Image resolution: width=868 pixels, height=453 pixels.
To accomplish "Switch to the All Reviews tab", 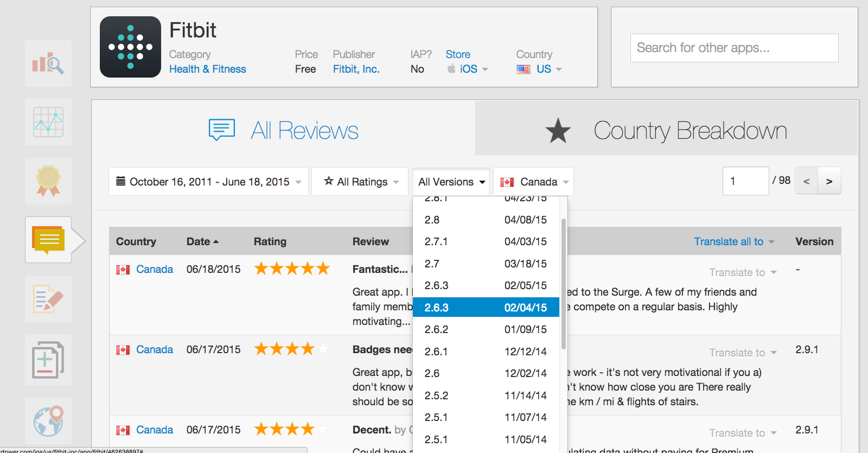I will pyautogui.click(x=284, y=130).
